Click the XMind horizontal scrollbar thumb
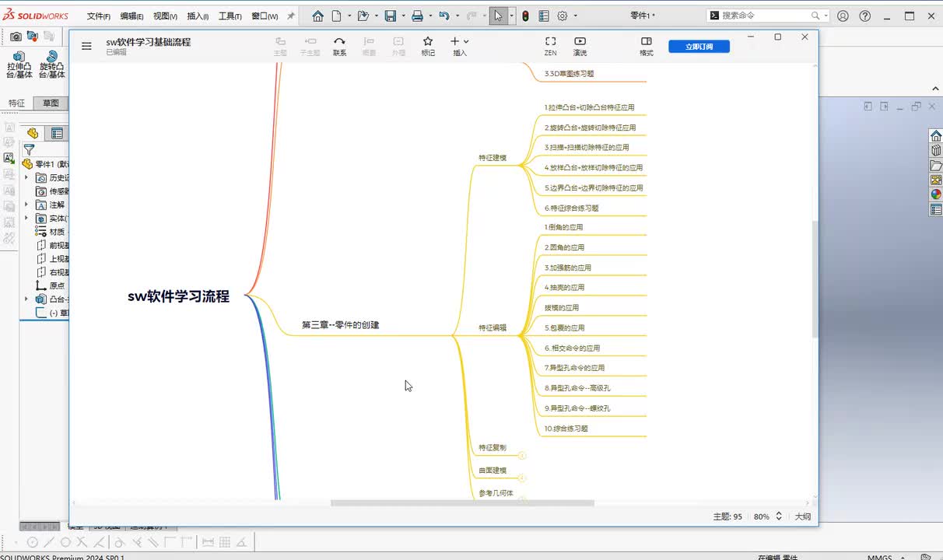Viewport: 943px width, 560px height. pyautogui.click(x=462, y=503)
